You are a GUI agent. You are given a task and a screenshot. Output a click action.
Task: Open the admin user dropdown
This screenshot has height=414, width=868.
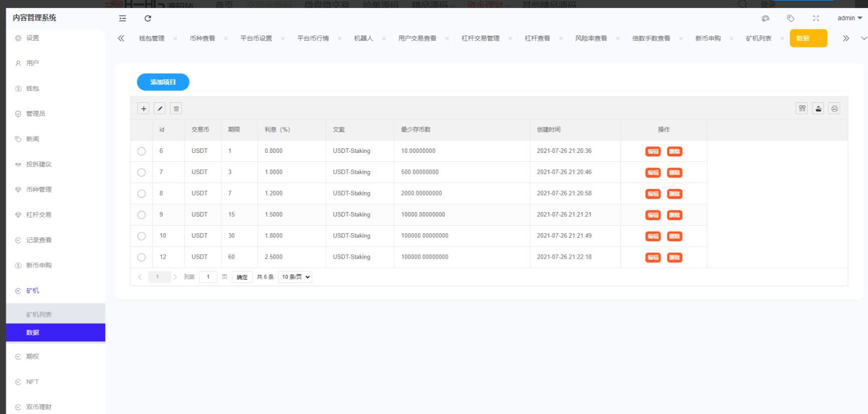849,18
